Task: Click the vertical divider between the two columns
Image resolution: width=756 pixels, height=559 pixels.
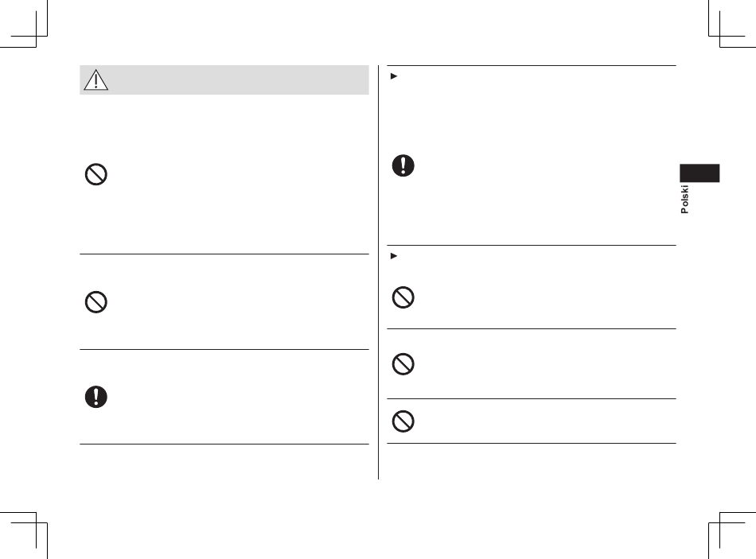Action: 379,272
